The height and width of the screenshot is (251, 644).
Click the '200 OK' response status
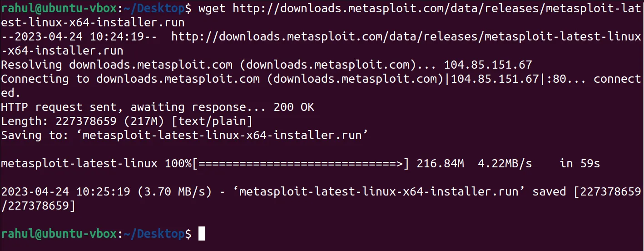(294, 107)
